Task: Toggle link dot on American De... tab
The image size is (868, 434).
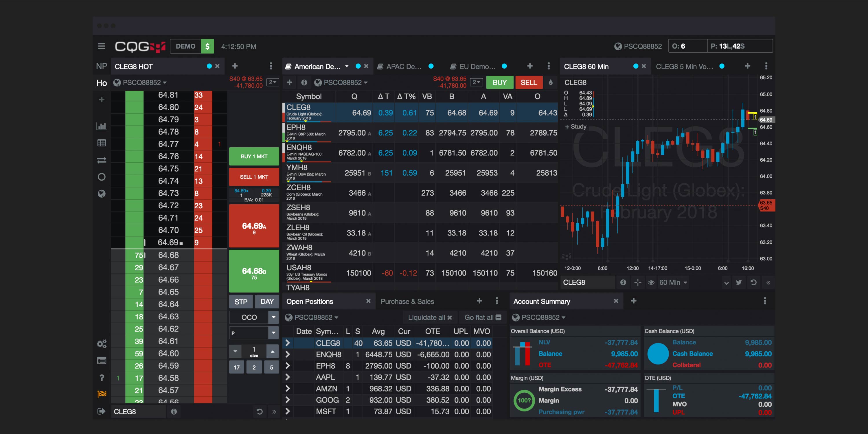Action: (358, 66)
